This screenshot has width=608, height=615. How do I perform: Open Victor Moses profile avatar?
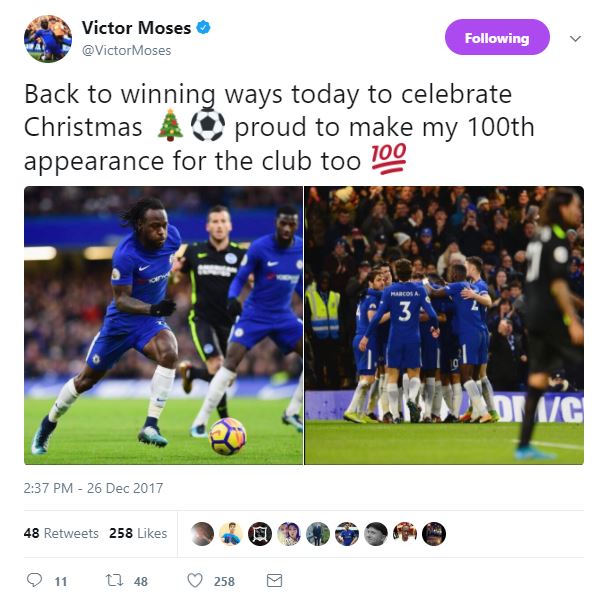47,39
